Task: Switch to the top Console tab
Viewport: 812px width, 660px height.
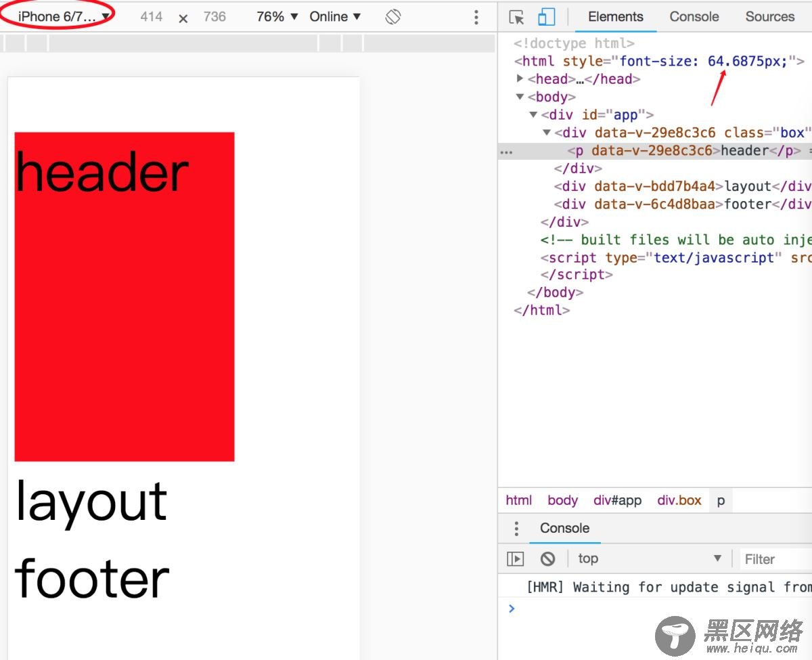Action: tap(694, 16)
